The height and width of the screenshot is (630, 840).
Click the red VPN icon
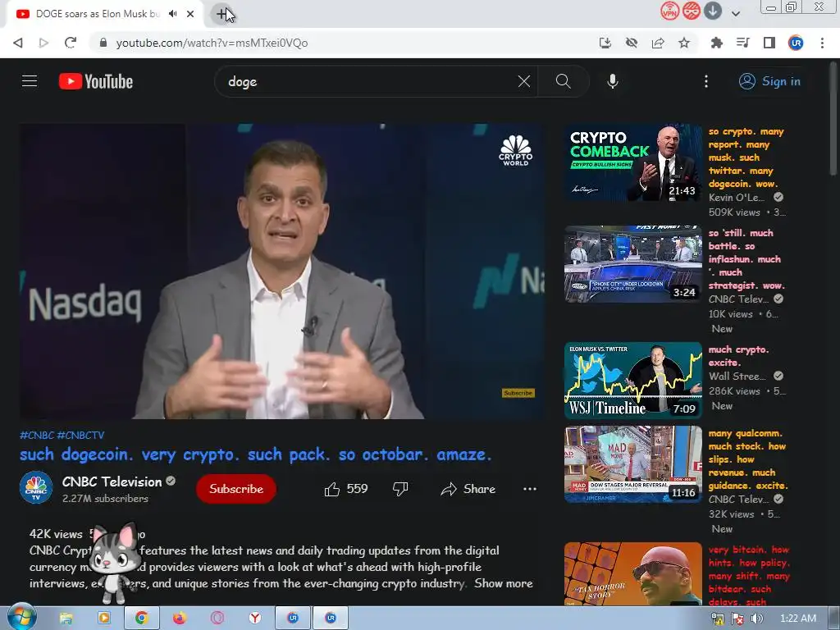[x=669, y=11]
